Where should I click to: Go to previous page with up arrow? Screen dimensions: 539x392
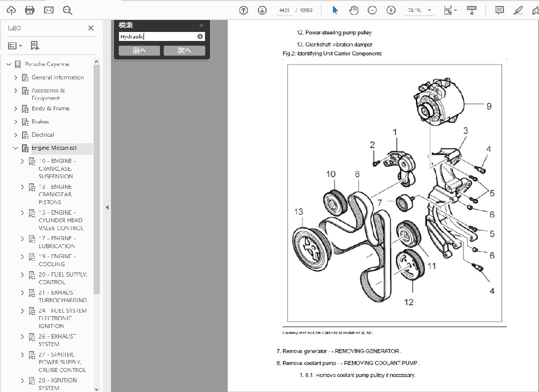pos(243,10)
